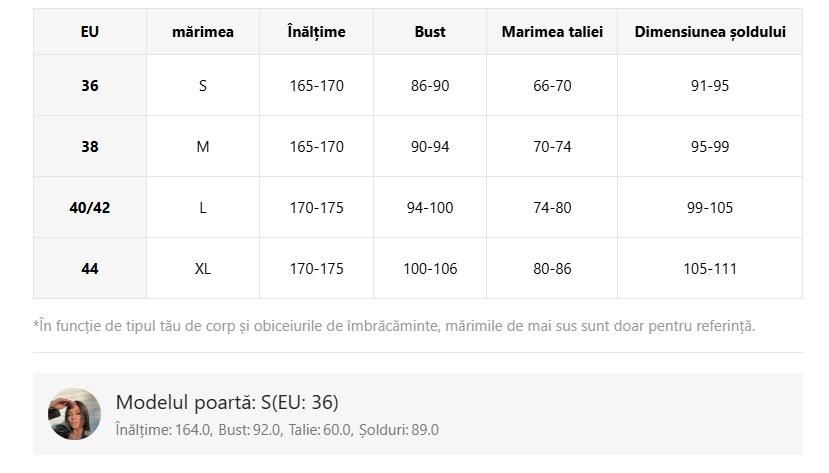The image size is (829, 473).
Task: Select the size M cell
Action: [x=203, y=147]
